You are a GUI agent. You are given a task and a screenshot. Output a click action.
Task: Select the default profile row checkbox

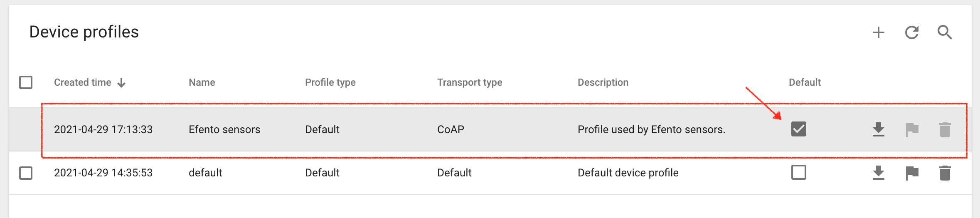(26, 173)
